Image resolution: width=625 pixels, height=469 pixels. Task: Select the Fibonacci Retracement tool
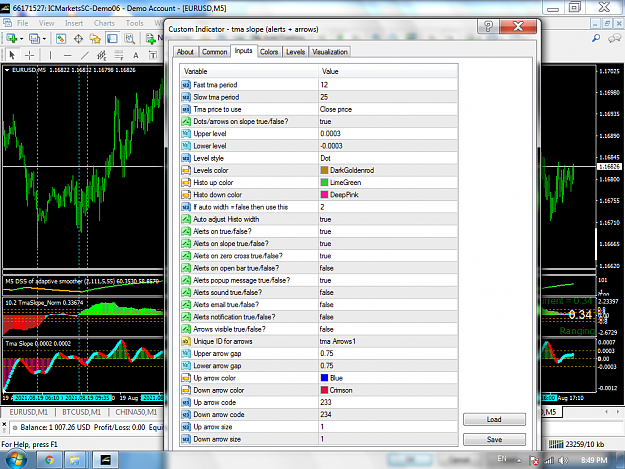pyautogui.click(x=119, y=55)
